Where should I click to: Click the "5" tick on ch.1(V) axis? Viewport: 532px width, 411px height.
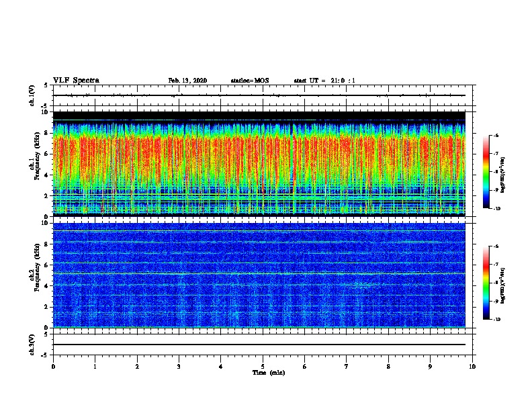[x=46, y=85]
